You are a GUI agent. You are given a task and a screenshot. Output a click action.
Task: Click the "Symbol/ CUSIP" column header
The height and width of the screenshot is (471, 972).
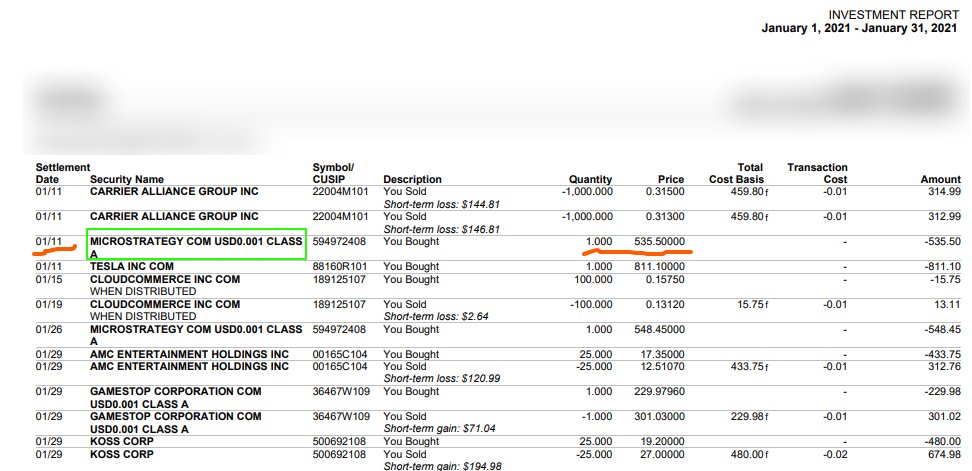click(334, 174)
